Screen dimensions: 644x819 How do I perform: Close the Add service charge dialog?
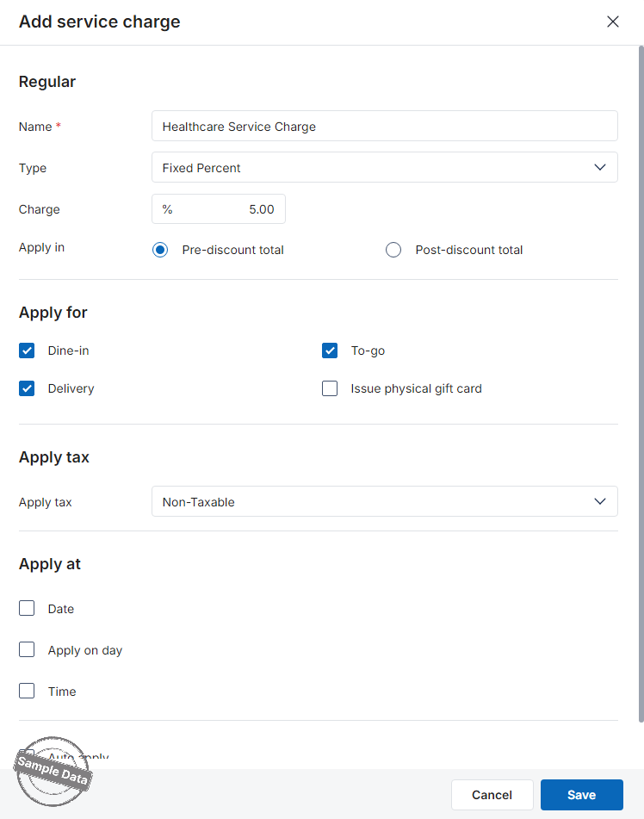pyautogui.click(x=613, y=22)
